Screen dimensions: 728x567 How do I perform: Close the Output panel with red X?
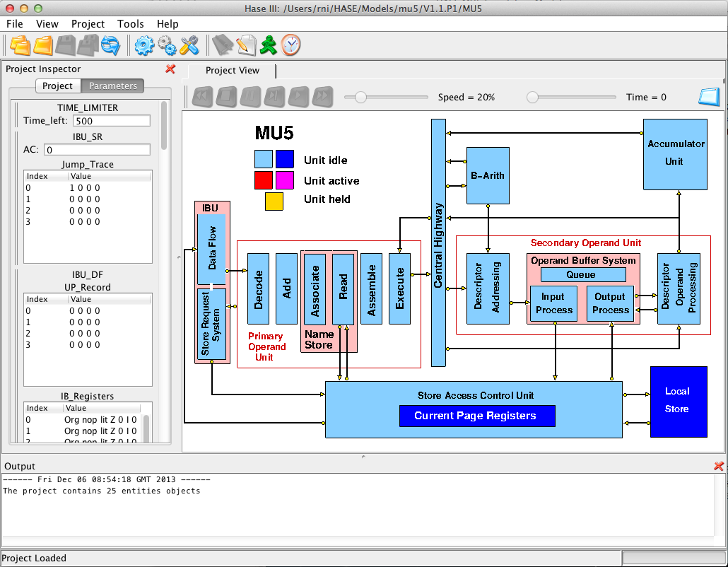719,466
